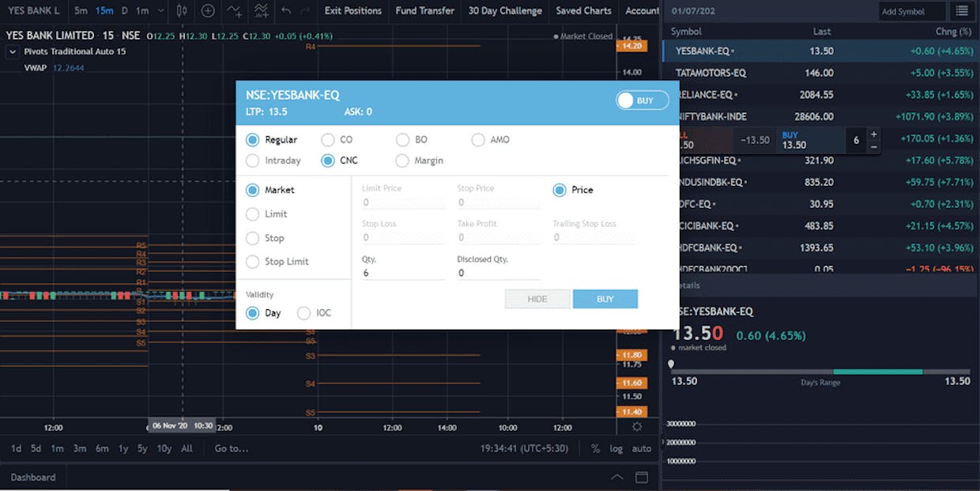980x491 pixels.
Task: Toggle log scale on chart
Action: click(x=616, y=448)
